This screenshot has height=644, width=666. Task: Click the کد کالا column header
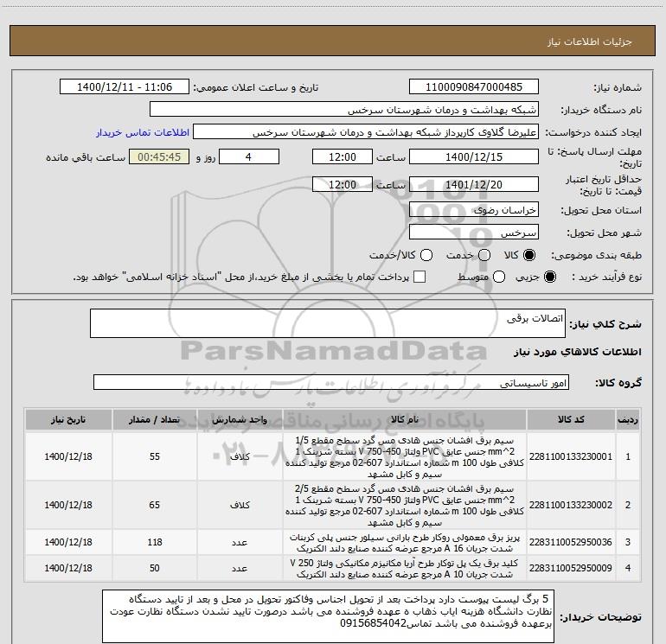click(571, 419)
